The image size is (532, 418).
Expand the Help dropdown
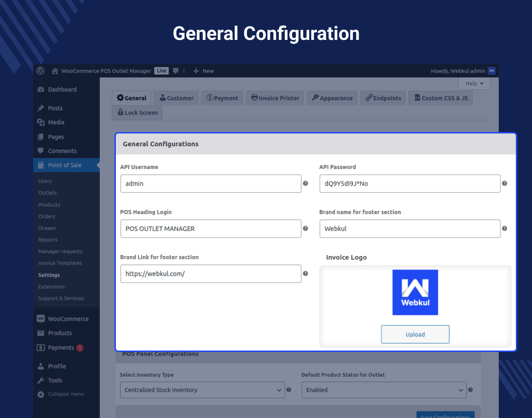(474, 83)
